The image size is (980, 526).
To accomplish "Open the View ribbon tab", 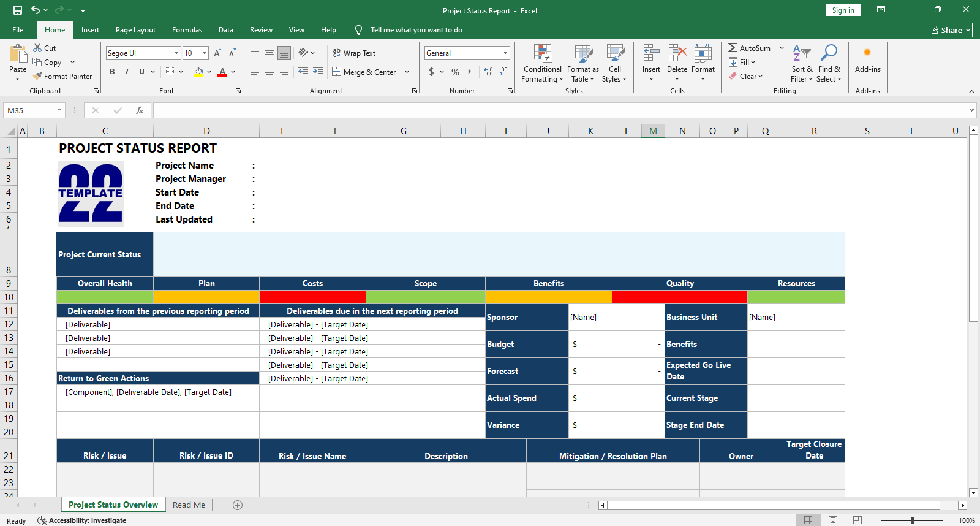I will point(296,30).
